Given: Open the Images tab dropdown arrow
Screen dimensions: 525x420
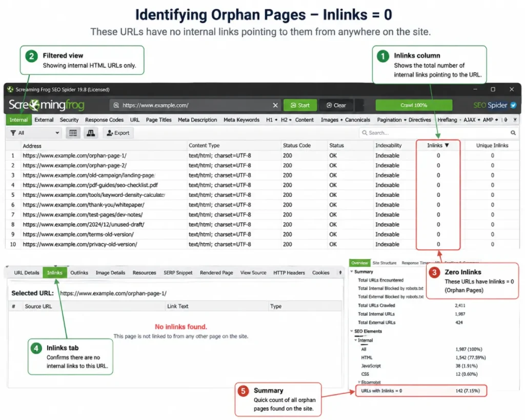Looking at the screenshot, I should click(341, 120).
